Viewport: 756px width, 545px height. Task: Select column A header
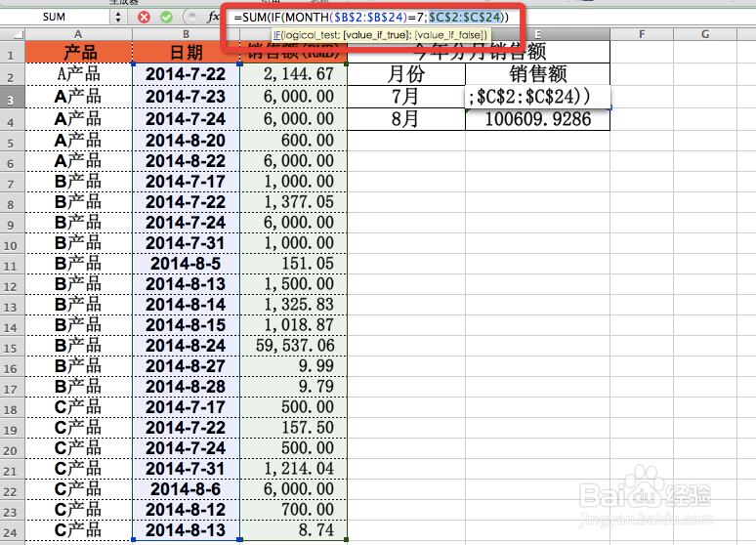[78, 34]
